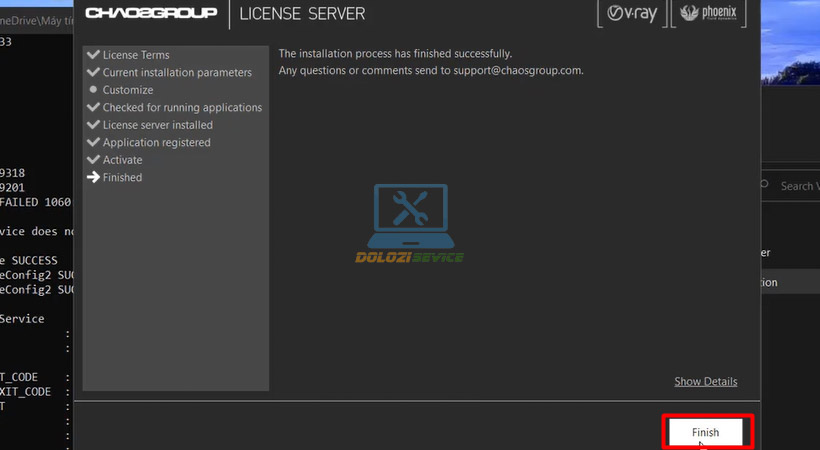820x450 pixels.
Task: Click the arrow icon beside Finished
Action: click(x=93, y=178)
